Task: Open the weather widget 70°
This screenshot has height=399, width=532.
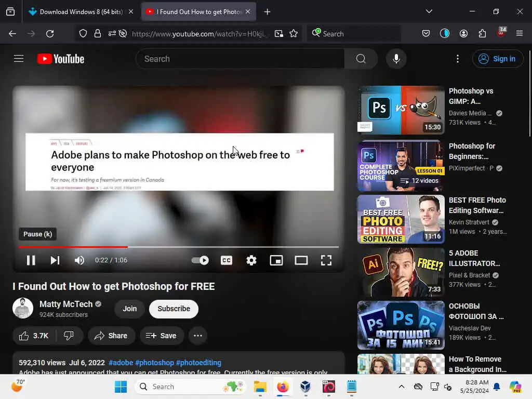Action: point(18,386)
